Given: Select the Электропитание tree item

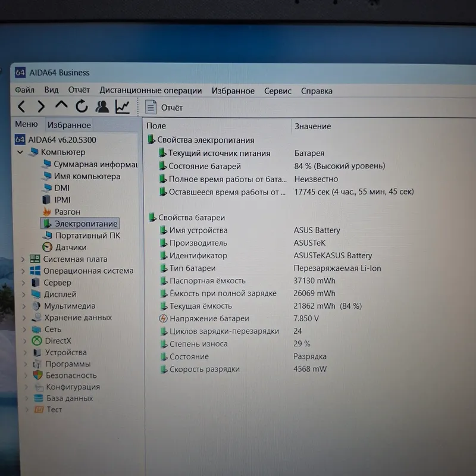Looking at the screenshot, I should tap(80, 224).
